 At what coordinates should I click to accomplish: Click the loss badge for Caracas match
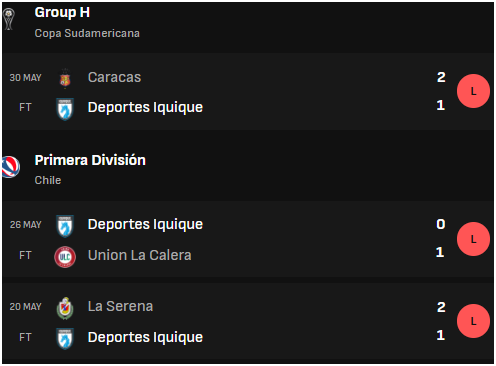point(473,91)
